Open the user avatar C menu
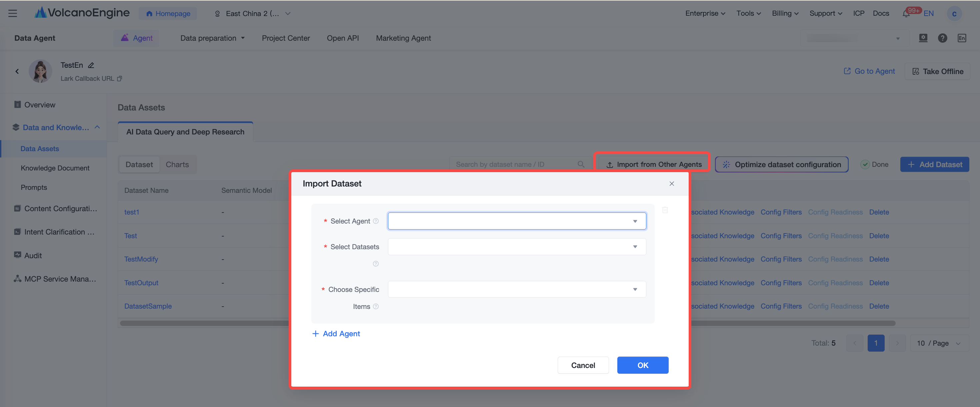 pos(954,14)
